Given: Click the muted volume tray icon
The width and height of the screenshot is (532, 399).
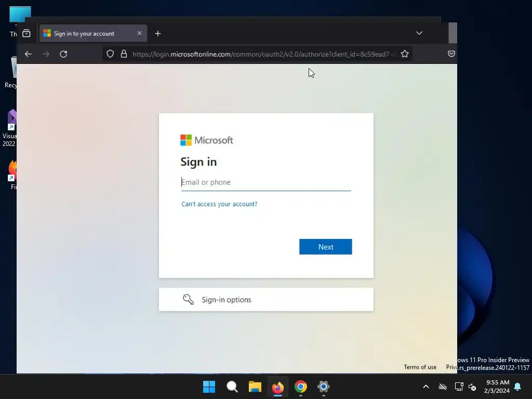Looking at the screenshot, I should tap(472, 387).
